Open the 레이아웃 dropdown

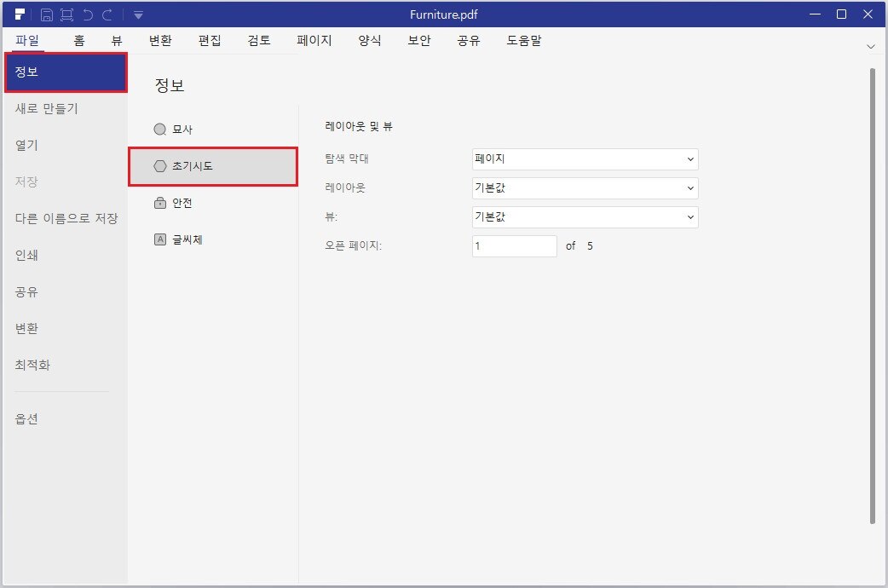point(585,188)
